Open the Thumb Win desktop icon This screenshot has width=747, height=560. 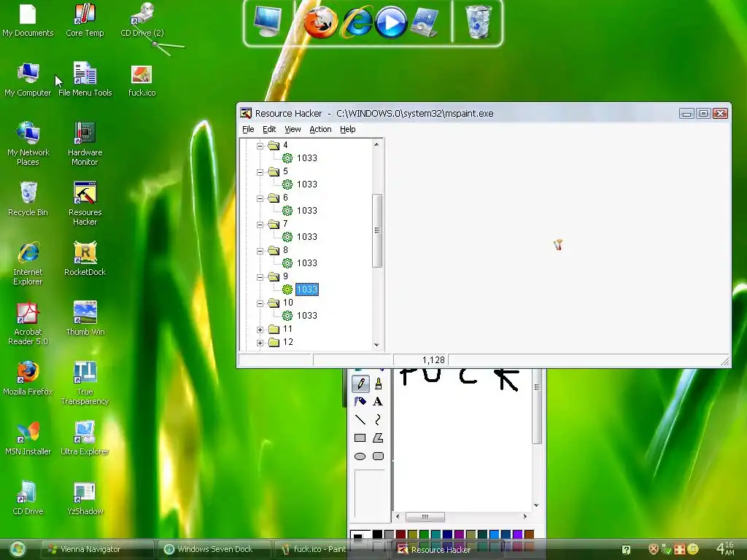tap(85, 319)
